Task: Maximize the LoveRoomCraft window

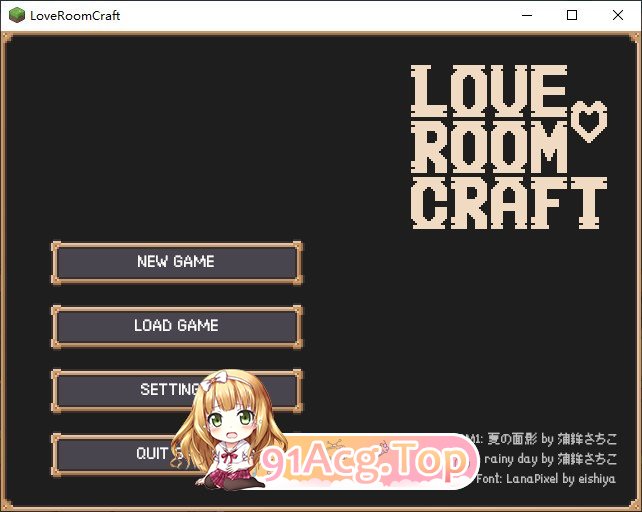Action: click(x=572, y=16)
